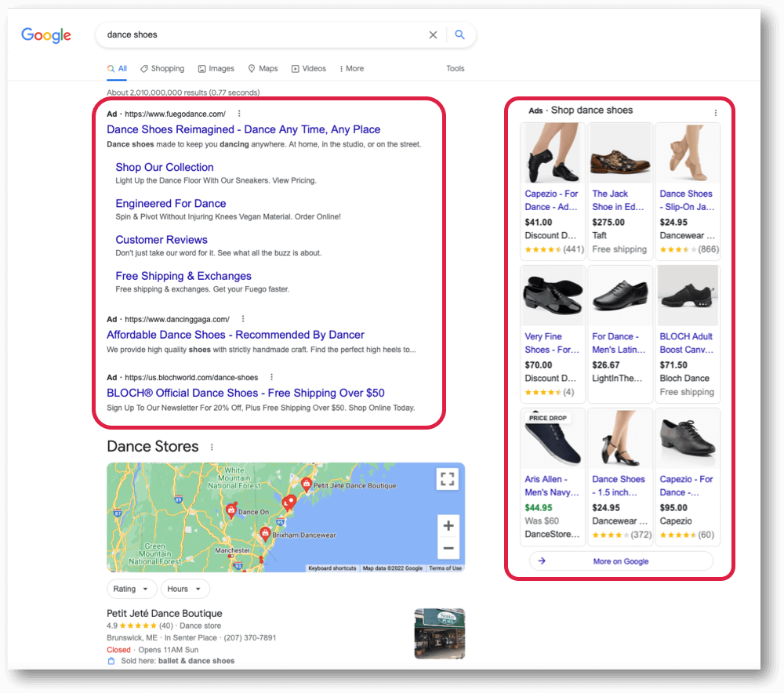Switch to the Videos tab

(309, 68)
